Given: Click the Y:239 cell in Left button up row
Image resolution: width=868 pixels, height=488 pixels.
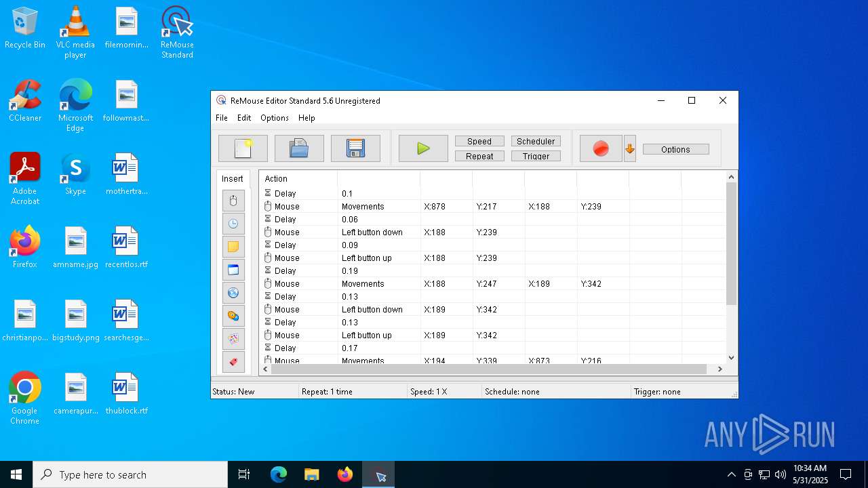Looking at the screenshot, I should coord(498,258).
